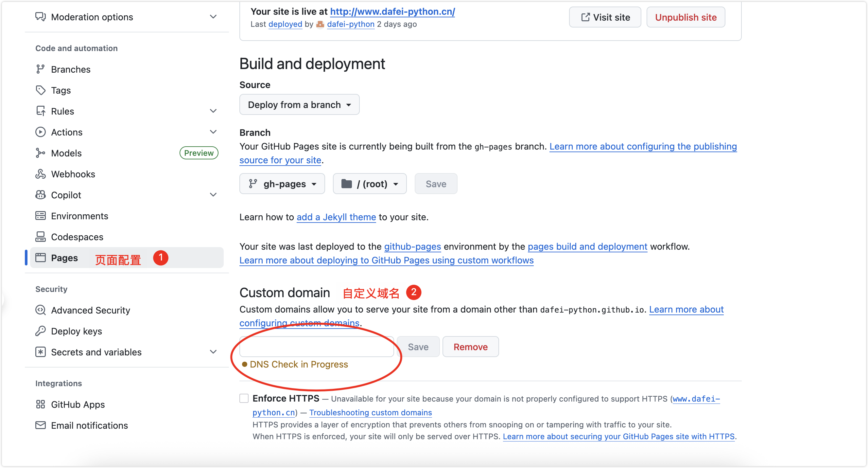The width and height of the screenshot is (868, 468).
Task: Click the Visit site button
Action: click(x=605, y=17)
